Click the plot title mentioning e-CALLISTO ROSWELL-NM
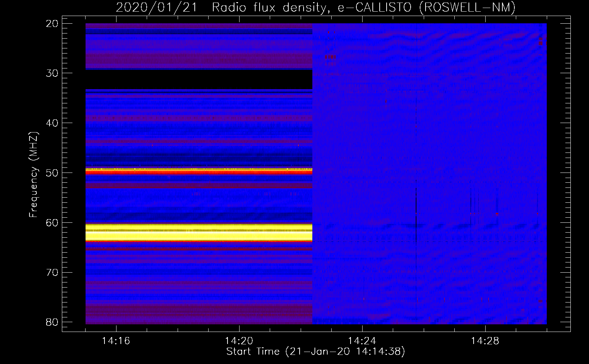Screen dimensions: 589x364 point(316,7)
